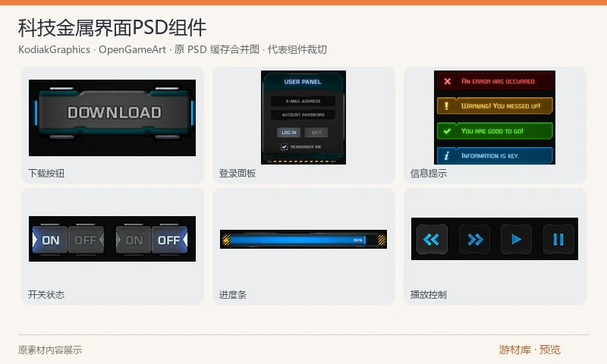Click the ACCOUNT PASSWORD input field
This screenshot has height=364, width=607.
click(303, 115)
